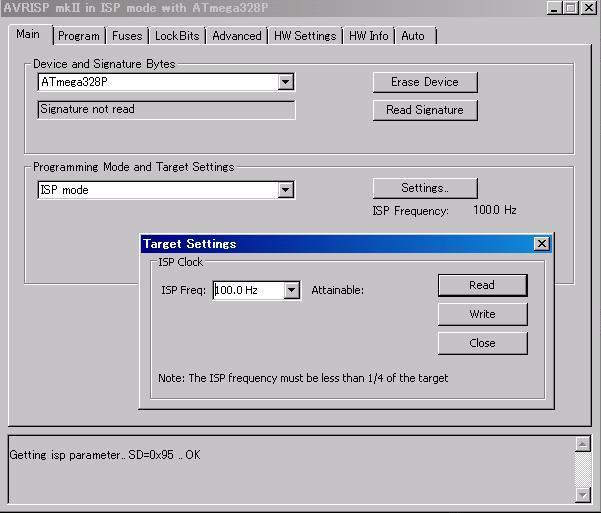
Task: Open the HW Info tab
Action: [369, 36]
